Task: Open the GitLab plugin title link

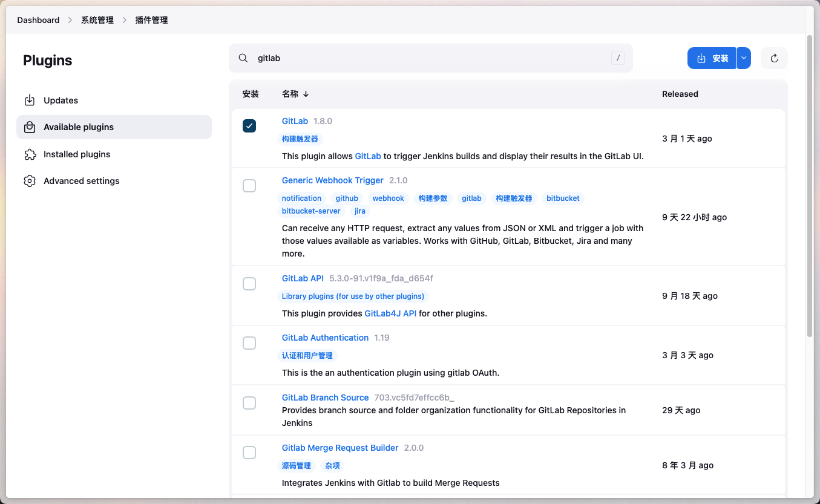Action: pos(295,121)
